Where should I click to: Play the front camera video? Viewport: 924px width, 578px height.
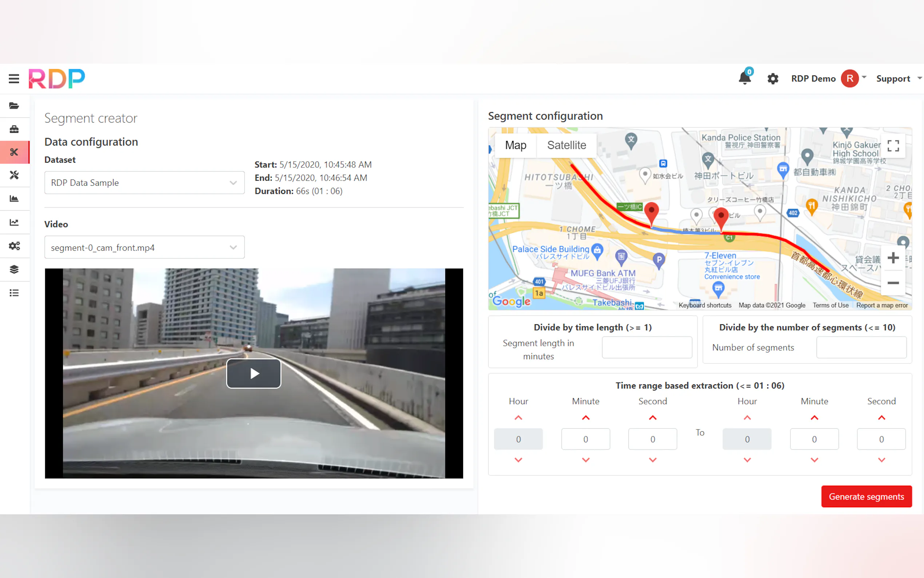254,373
